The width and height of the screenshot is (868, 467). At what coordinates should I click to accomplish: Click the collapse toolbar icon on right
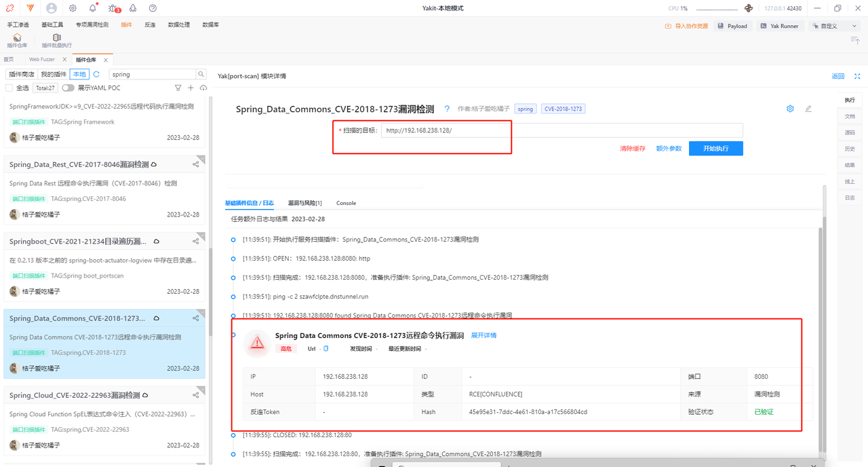855,41
